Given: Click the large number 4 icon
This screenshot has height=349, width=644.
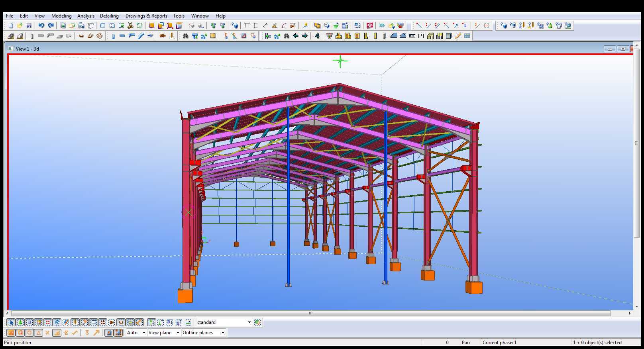Looking at the screenshot, I should pyautogui.click(x=317, y=36).
